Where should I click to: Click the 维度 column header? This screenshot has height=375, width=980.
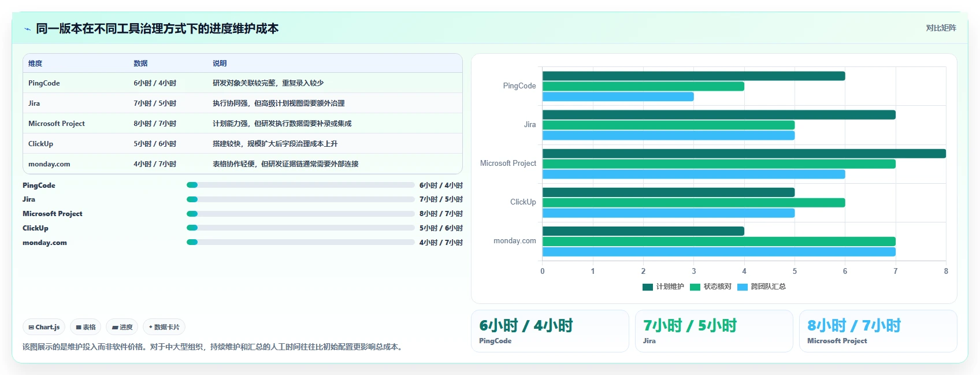pyautogui.click(x=35, y=64)
